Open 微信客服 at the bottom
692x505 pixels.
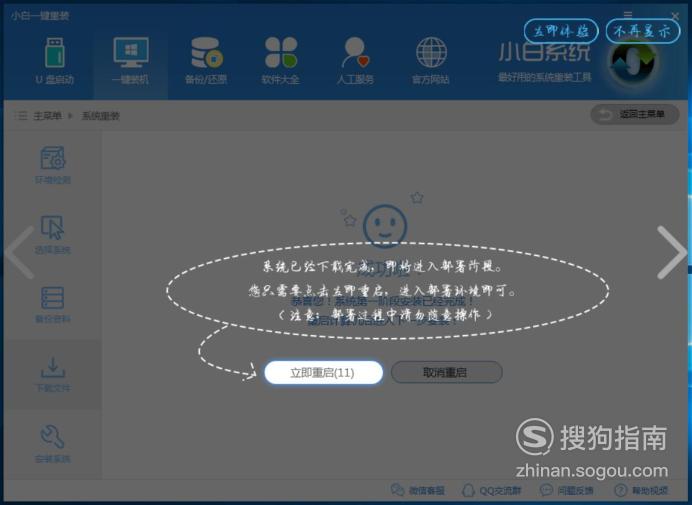pos(417,490)
